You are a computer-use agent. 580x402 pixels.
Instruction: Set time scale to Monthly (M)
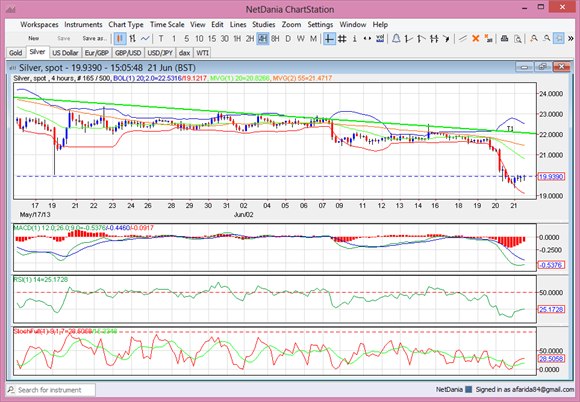tap(313, 38)
